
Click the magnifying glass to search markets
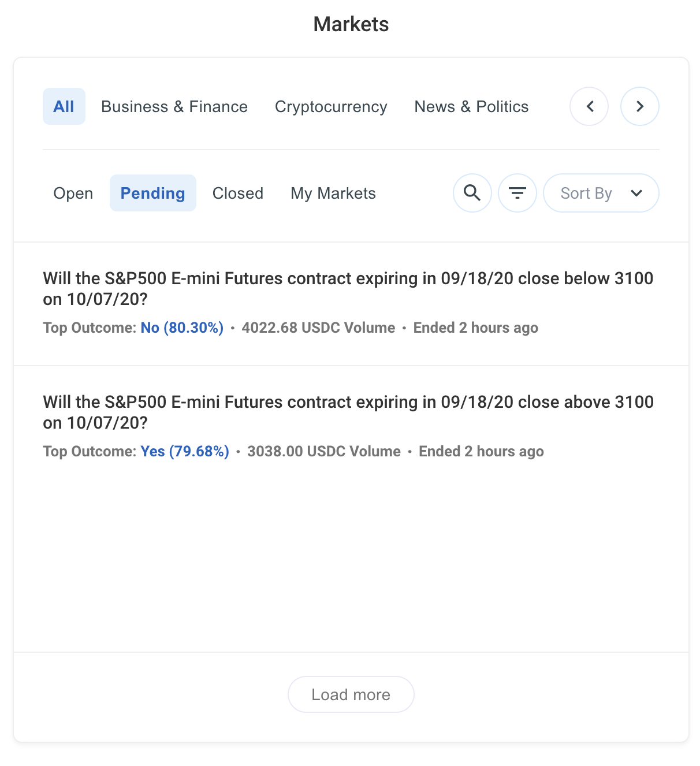472,193
